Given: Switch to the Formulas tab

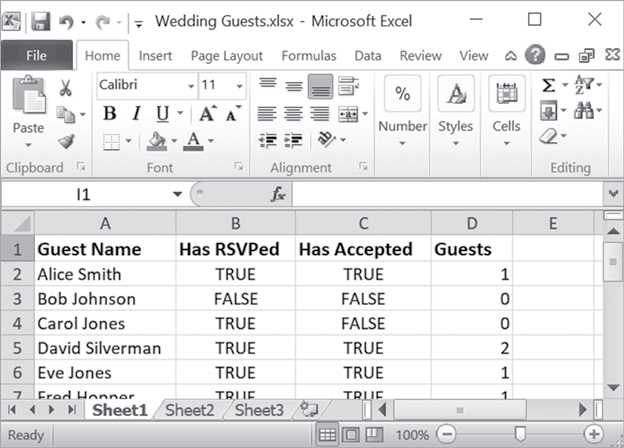Looking at the screenshot, I should point(309,56).
